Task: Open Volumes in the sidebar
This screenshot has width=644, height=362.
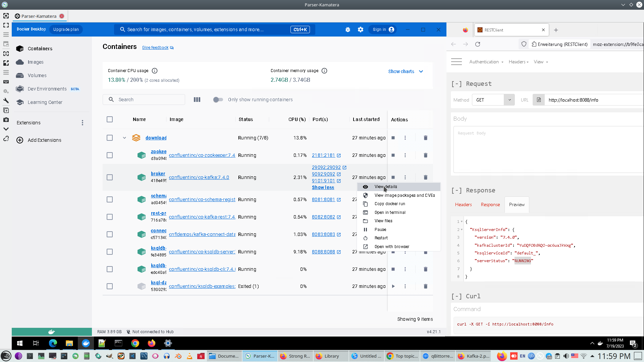Action: pyautogui.click(x=37, y=75)
